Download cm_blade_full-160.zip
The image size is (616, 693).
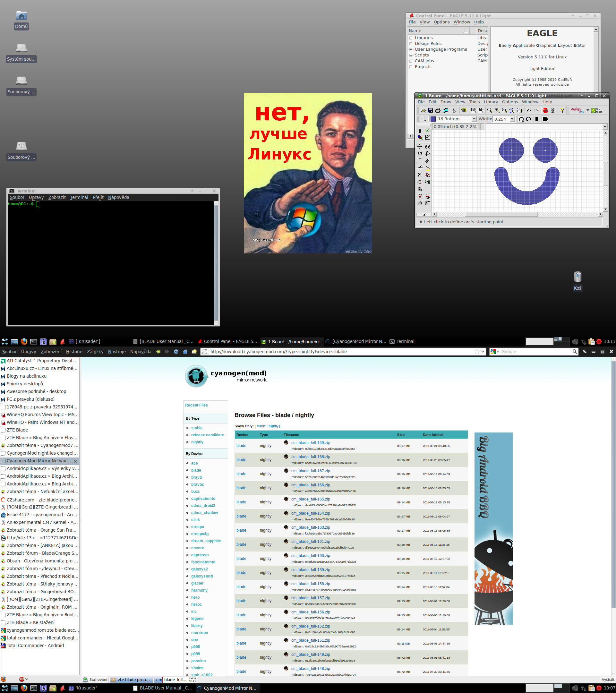pyautogui.click(x=311, y=555)
